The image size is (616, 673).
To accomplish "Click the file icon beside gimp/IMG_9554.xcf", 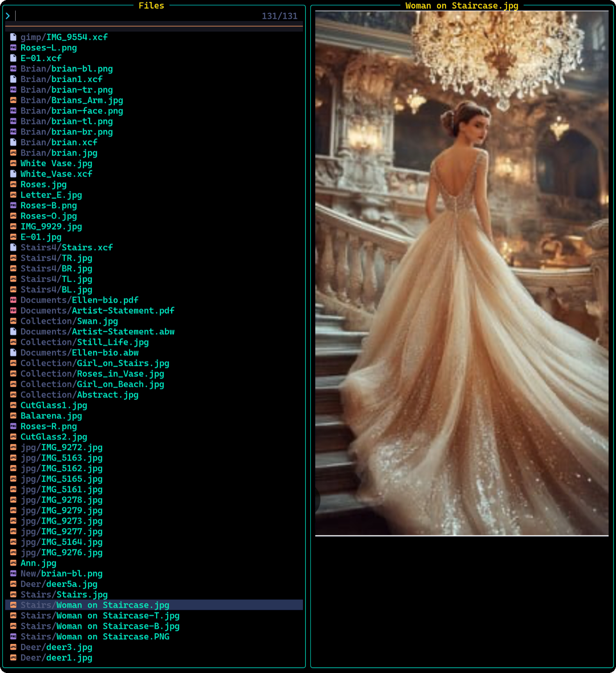I will [13, 37].
